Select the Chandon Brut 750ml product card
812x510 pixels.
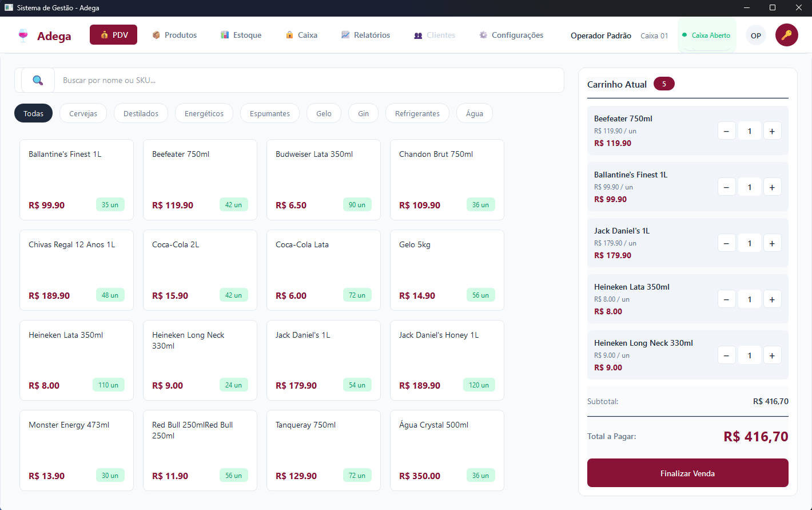point(447,180)
